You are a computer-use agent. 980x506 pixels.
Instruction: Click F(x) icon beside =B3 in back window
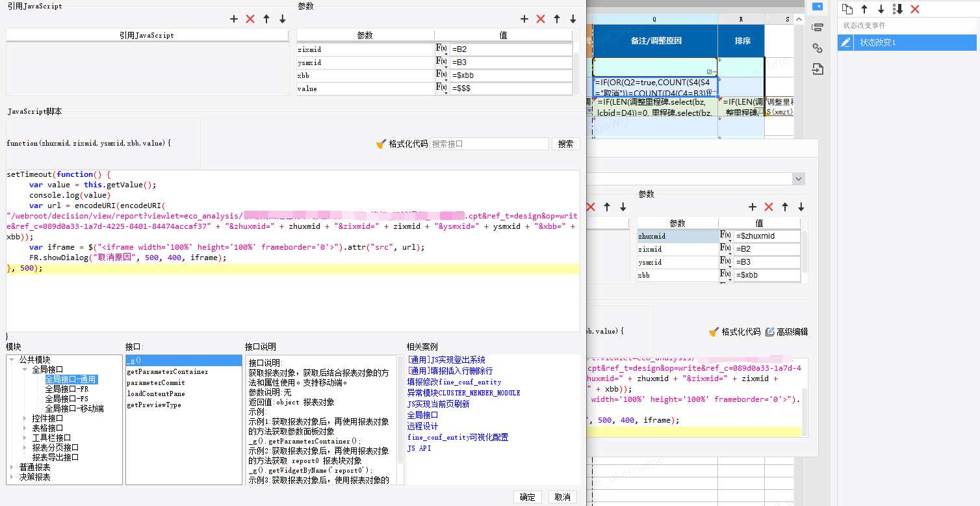pos(727,262)
